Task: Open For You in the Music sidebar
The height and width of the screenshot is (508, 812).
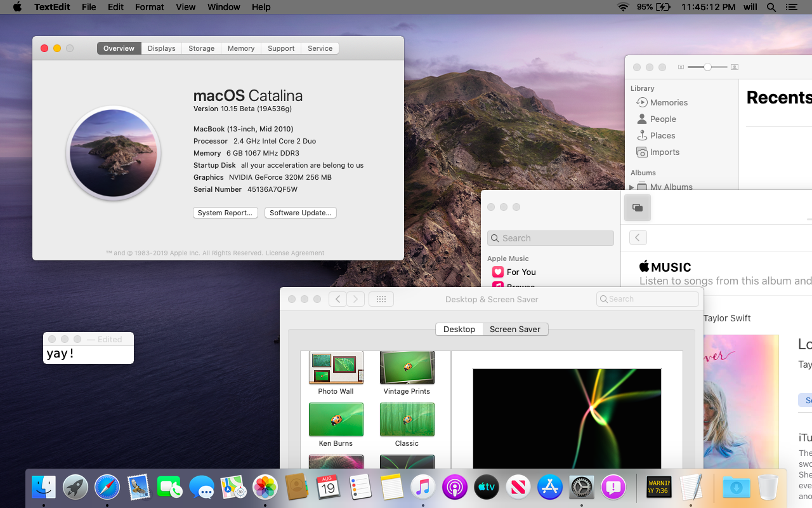Action: click(x=514, y=272)
